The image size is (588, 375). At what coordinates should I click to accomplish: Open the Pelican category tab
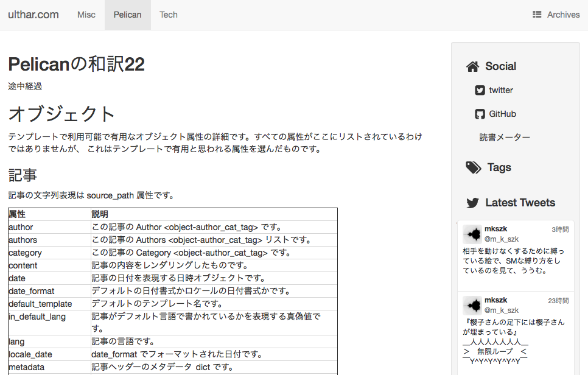click(x=127, y=15)
